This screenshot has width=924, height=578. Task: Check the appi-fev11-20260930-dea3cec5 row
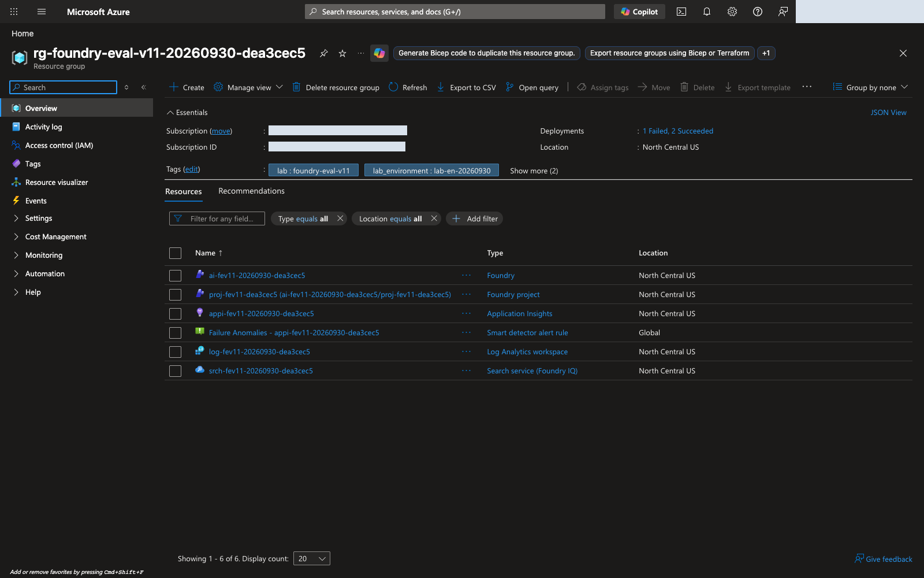point(176,314)
